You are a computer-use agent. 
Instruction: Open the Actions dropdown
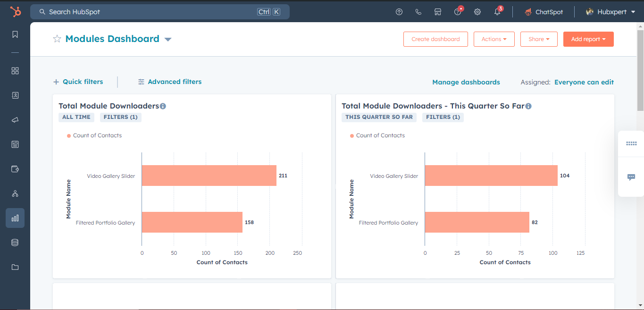click(x=493, y=39)
